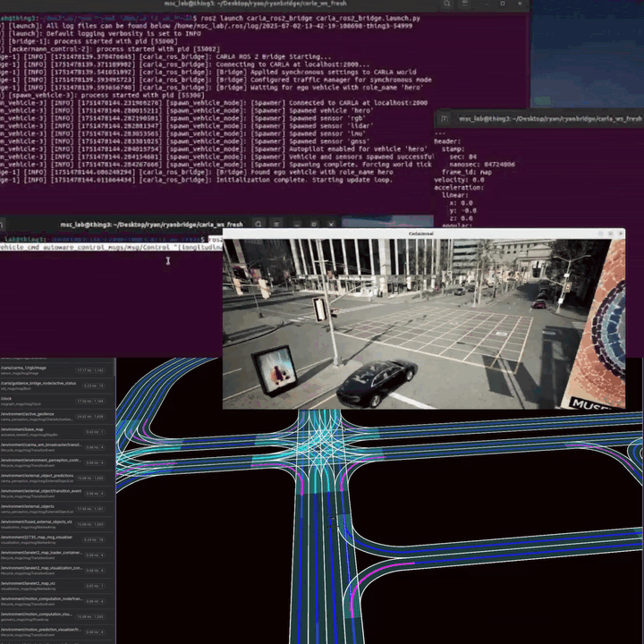Screen dimensions: 644x644
Task: Close the middle terminal window
Action: (x=331, y=225)
